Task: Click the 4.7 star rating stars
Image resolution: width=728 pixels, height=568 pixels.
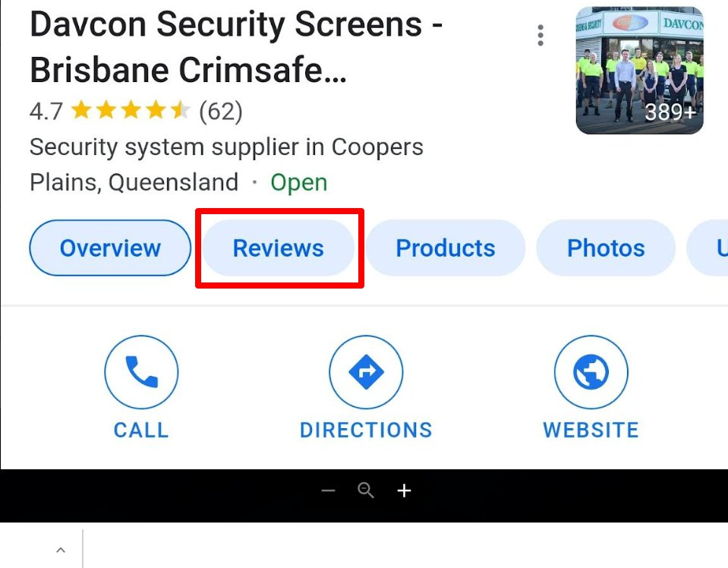Action: point(131,111)
